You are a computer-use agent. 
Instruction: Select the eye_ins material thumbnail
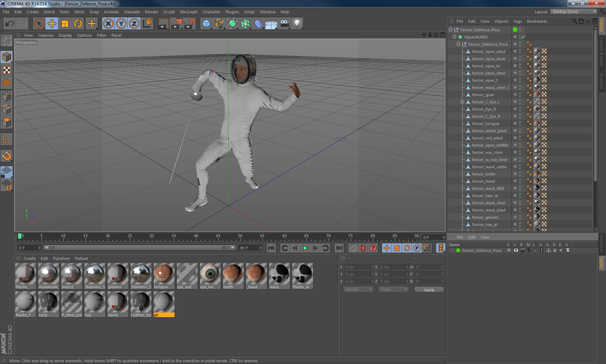tap(210, 276)
